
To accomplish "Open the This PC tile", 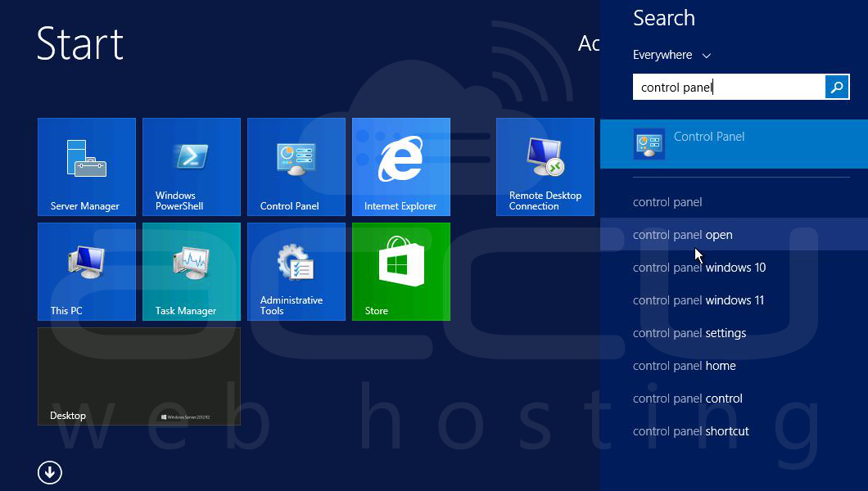I will 87,272.
